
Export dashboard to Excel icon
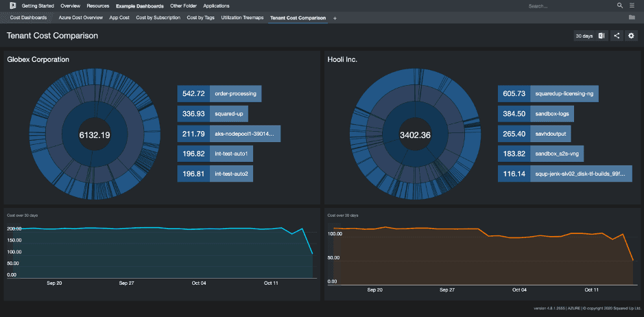pyautogui.click(x=601, y=36)
